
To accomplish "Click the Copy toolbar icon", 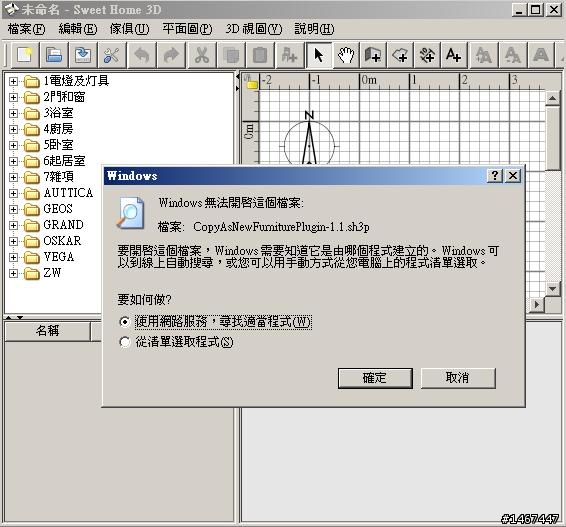I will click(231, 55).
